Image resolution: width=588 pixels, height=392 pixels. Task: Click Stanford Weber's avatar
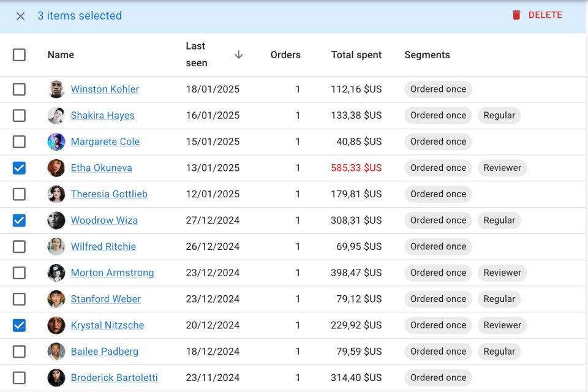56,300
